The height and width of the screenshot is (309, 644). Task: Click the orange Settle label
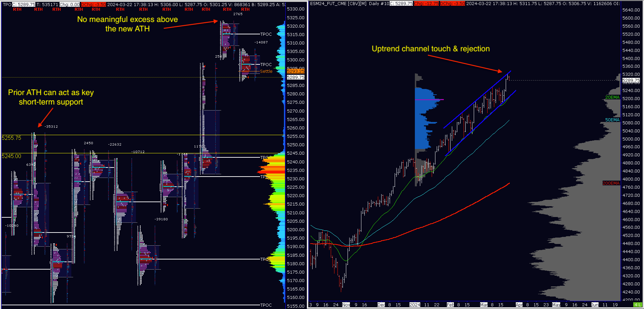tap(266, 71)
